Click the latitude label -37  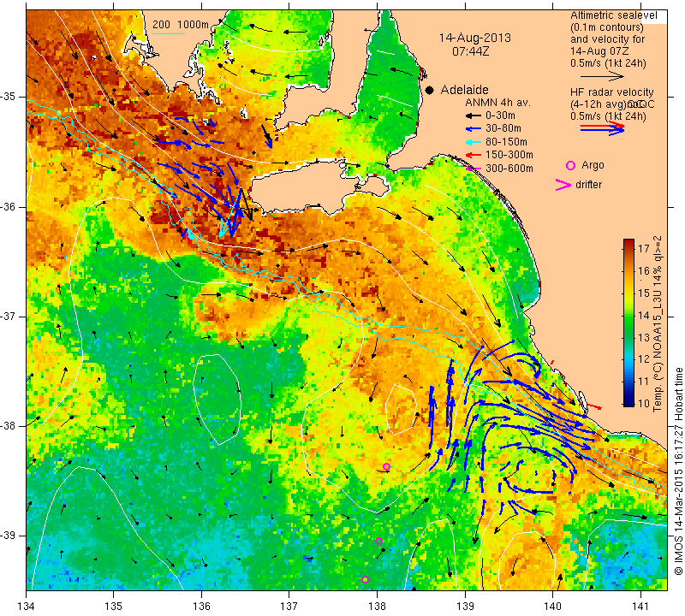(x=12, y=316)
